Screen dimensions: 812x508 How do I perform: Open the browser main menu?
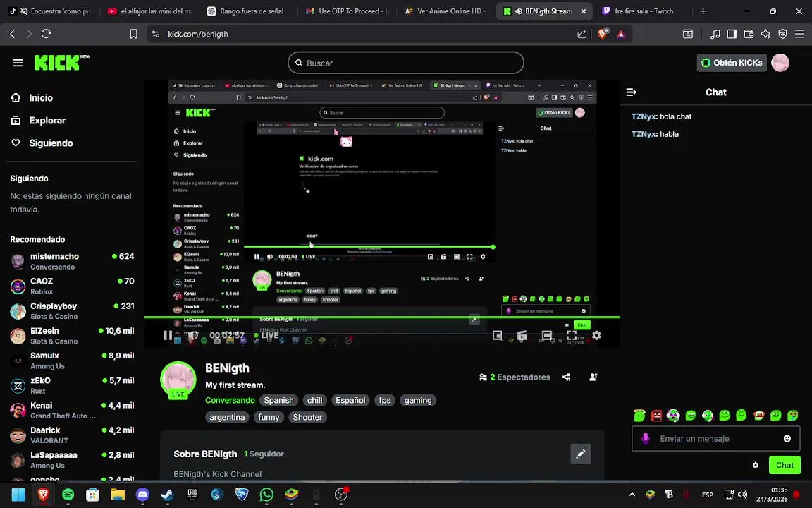pyautogui.click(x=799, y=34)
